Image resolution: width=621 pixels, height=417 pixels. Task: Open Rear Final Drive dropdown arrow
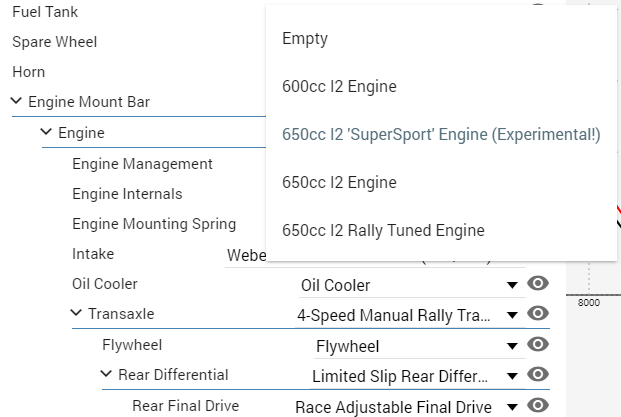click(x=512, y=406)
